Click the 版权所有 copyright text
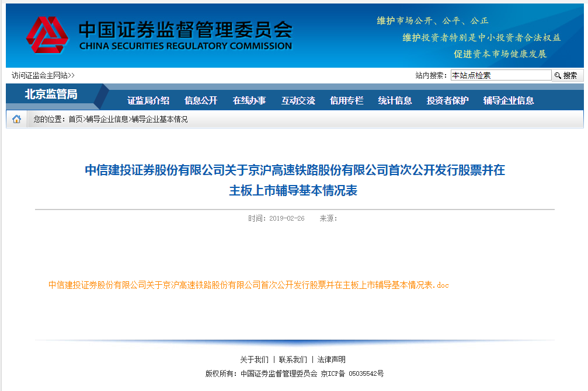This screenshot has height=391, width=588. [221, 373]
